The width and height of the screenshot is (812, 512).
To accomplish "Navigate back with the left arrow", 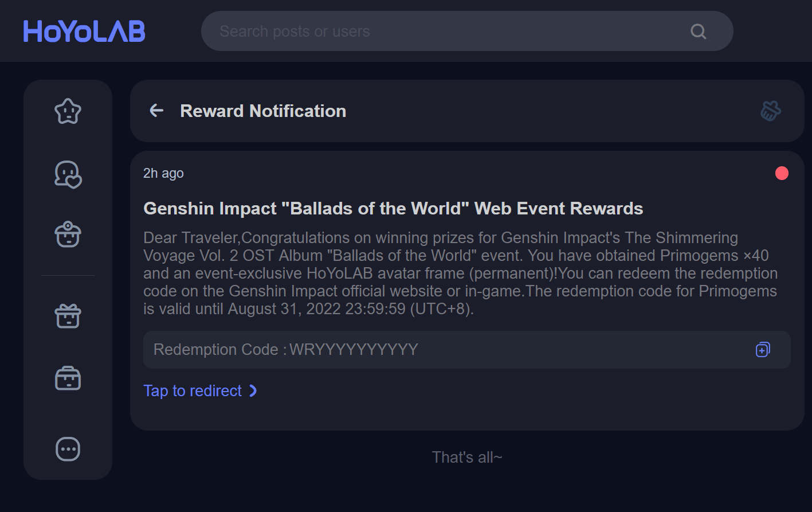I will pyautogui.click(x=156, y=111).
